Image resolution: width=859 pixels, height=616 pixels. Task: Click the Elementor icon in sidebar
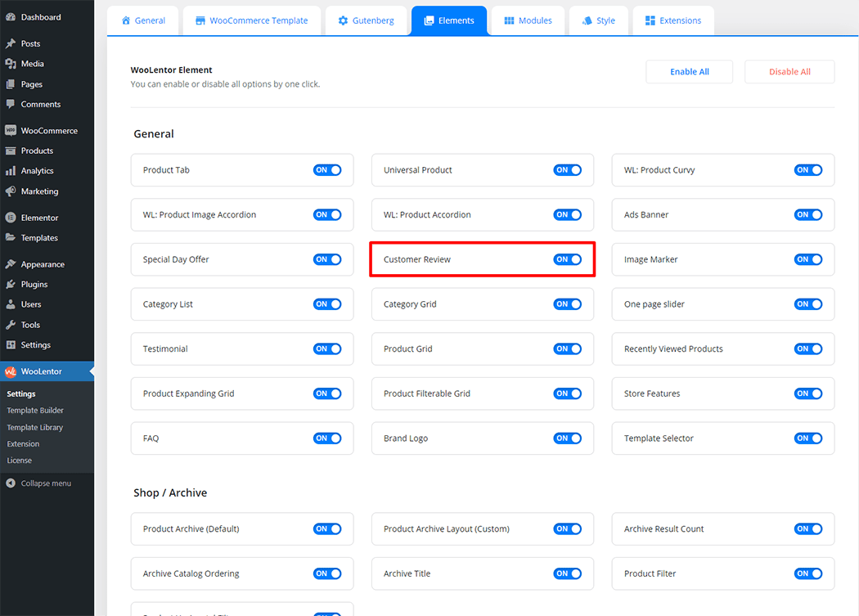[x=11, y=218]
